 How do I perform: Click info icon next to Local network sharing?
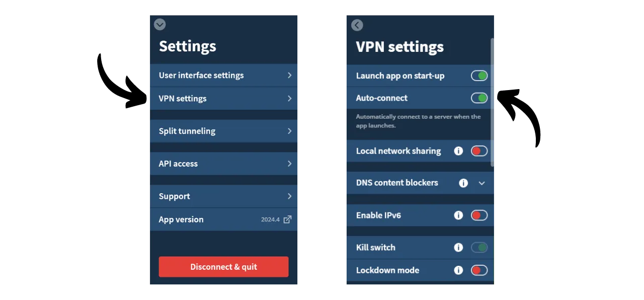tap(458, 151)
